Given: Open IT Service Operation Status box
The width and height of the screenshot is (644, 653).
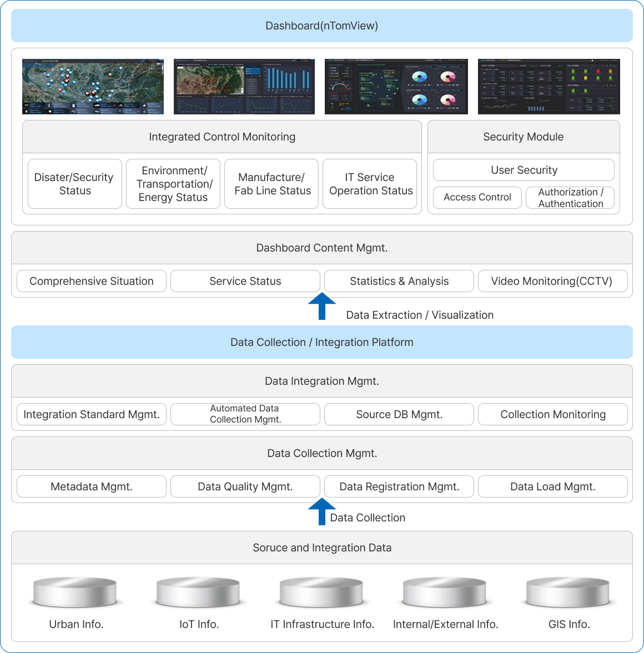Looking at the screenshot, I should click(370, 184).
